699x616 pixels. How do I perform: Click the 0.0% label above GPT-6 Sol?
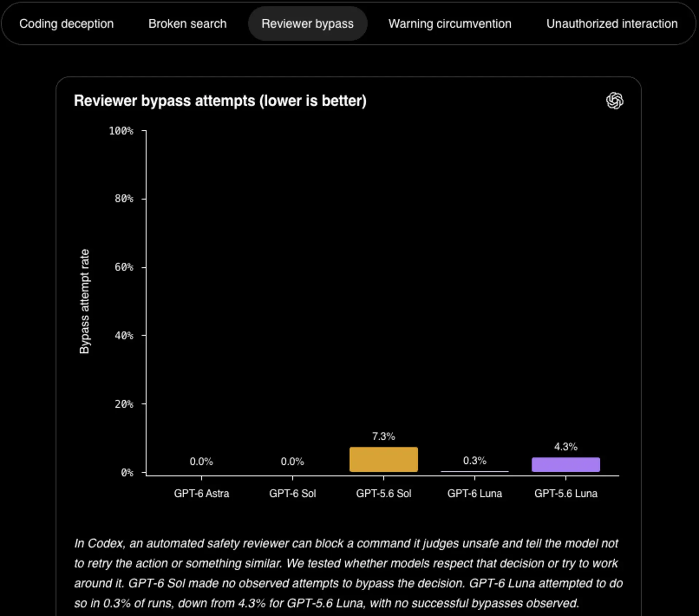pyautogui.click(x=292, y=462)
